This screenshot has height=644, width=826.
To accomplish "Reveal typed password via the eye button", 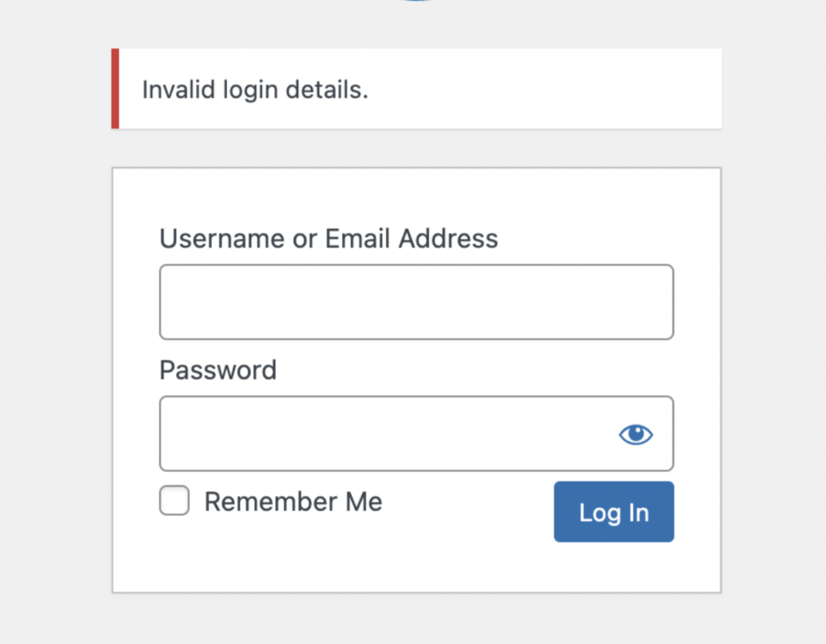I will (x=635, y=434).
